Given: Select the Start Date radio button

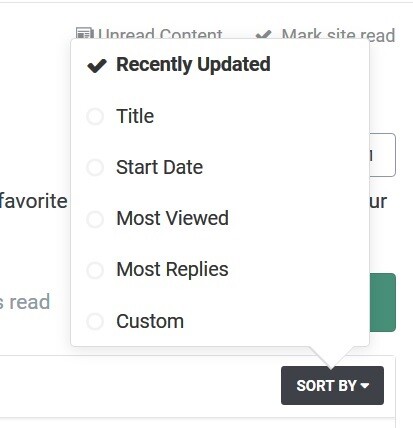Looking at the screenshot, I should coord(95,167).
